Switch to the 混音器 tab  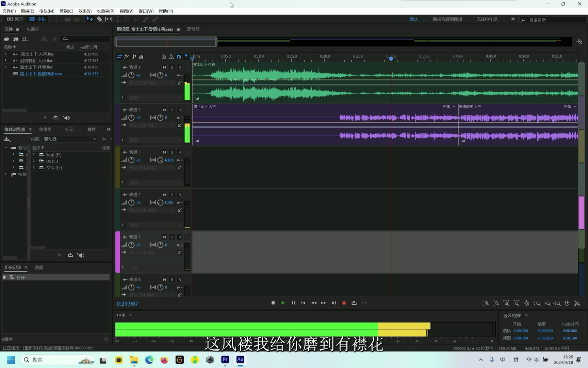coord(193,29)
